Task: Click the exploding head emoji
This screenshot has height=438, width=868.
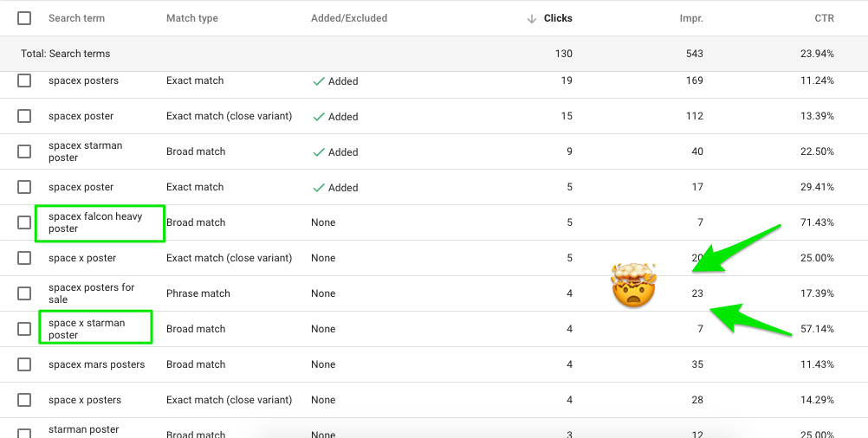Action: pos(634,286)
